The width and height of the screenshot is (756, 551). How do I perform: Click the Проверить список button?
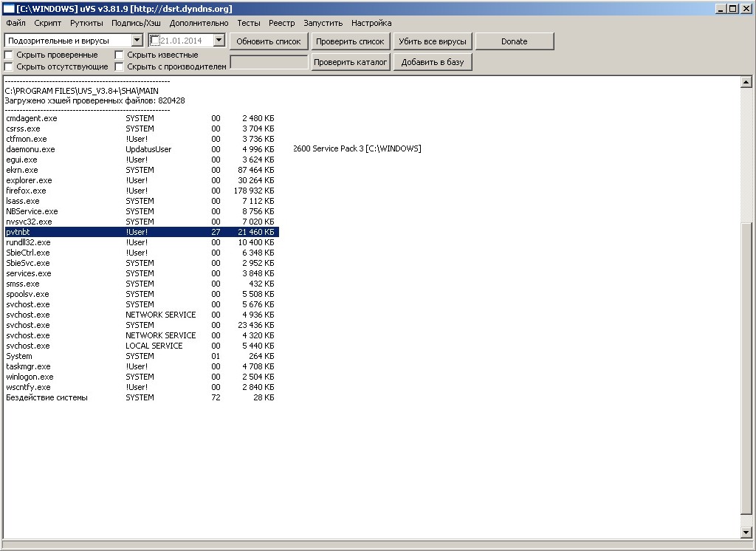pyautogui.click(x=350, y=41)
